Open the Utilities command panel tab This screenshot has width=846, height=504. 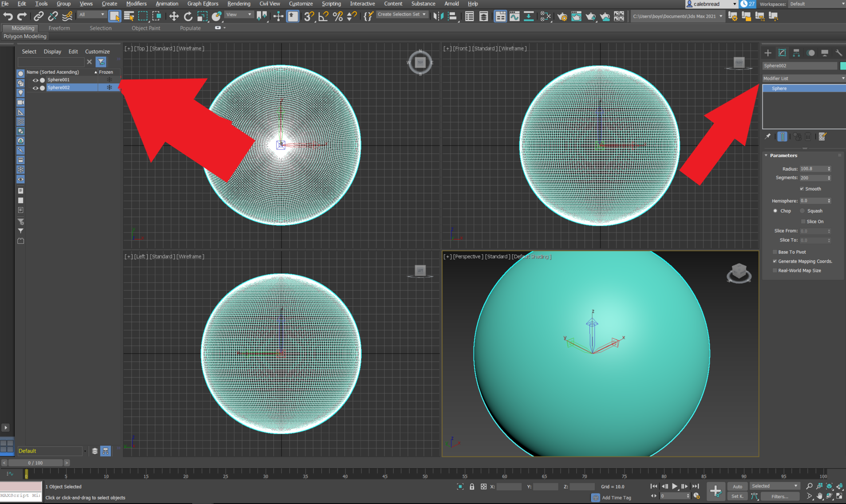tap(838, 53)
